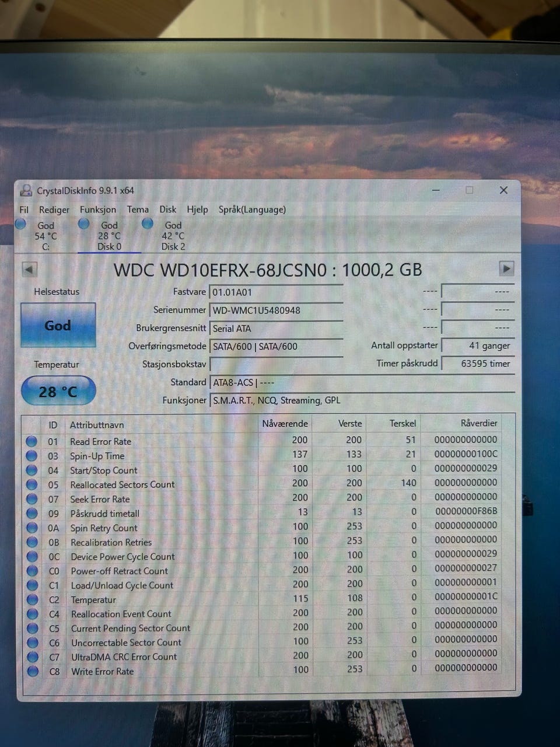
Task: Open the Tema menu
Action: (138, 210)
